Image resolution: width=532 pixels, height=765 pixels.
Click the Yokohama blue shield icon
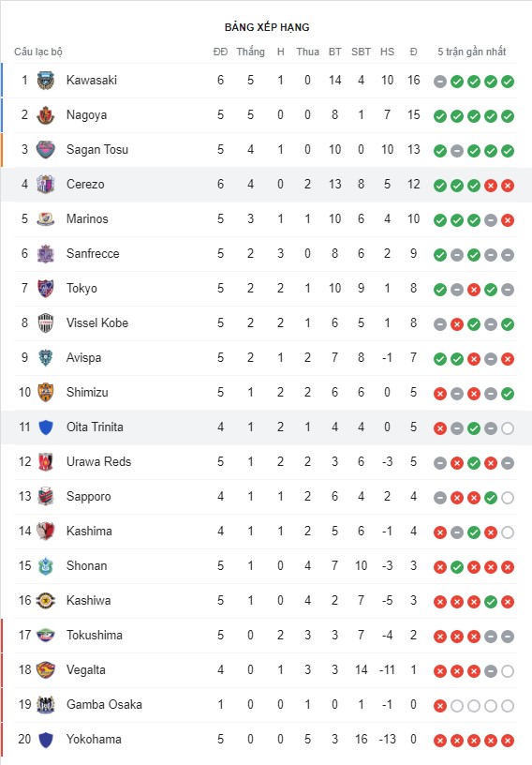tap(46, 740)
